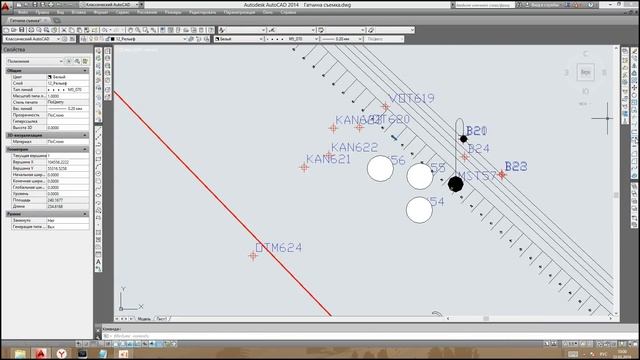This screenshot has height=360, width=640.
Task: Click the Workspace Settings gear icon
Action: click(x=64, y=39)
